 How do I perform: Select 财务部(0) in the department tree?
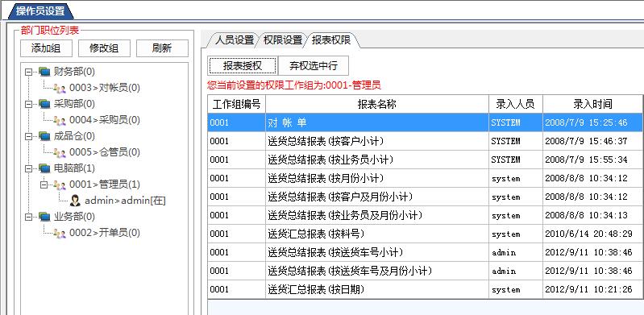coord(74,72)
